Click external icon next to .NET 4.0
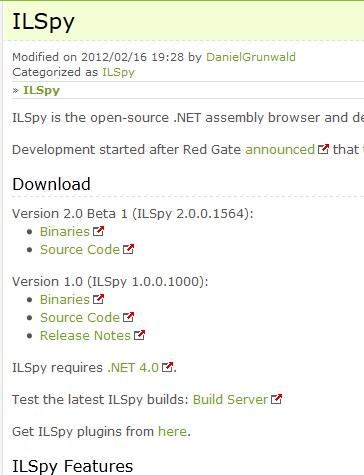This screenshot has height=475, width=364. 167,367
